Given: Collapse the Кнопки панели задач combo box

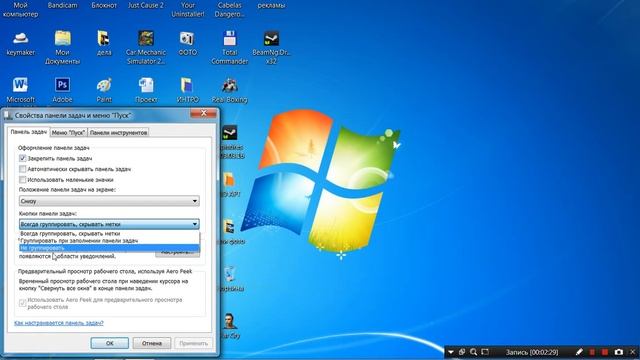Looking at the screenshot, I should (109, 224).
